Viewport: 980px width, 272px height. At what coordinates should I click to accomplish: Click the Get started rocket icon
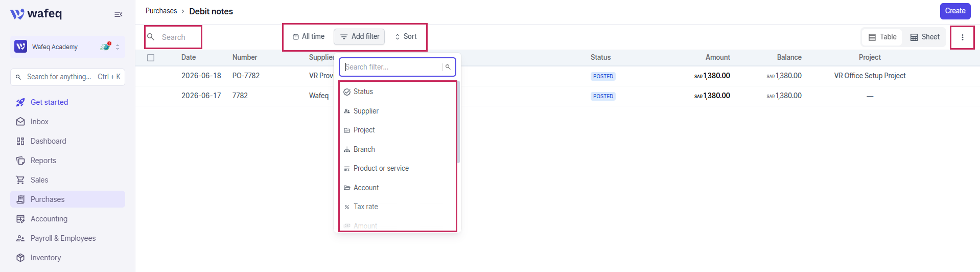20,102
